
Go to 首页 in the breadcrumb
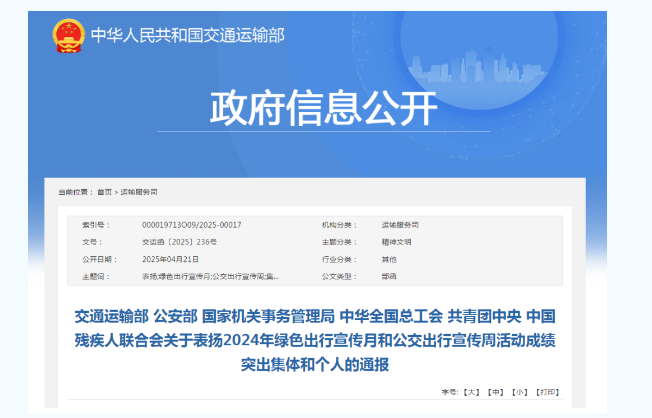tap(104, 191)
